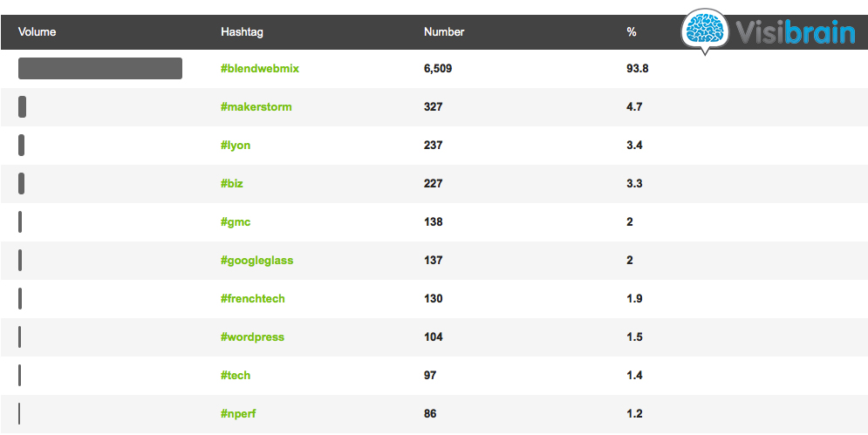Select the #biz hashtag link
The image size is (868, 435).
[232, 184]
